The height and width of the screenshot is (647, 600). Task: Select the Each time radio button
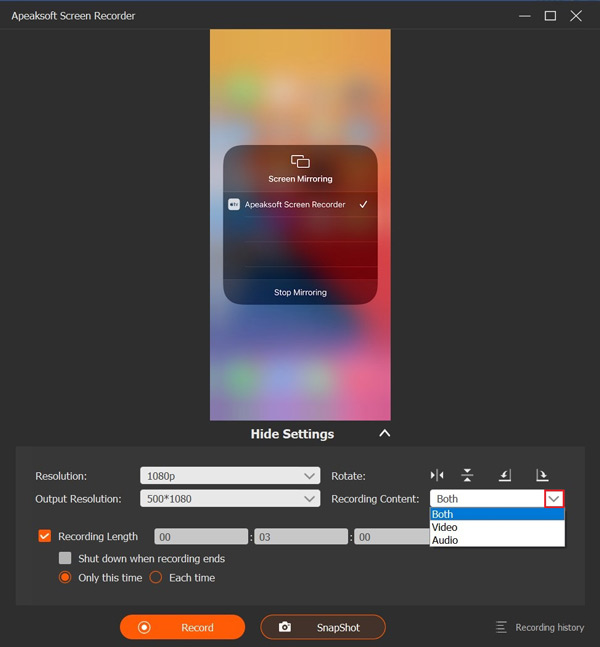pyautogui.click(x=156, y=577)
